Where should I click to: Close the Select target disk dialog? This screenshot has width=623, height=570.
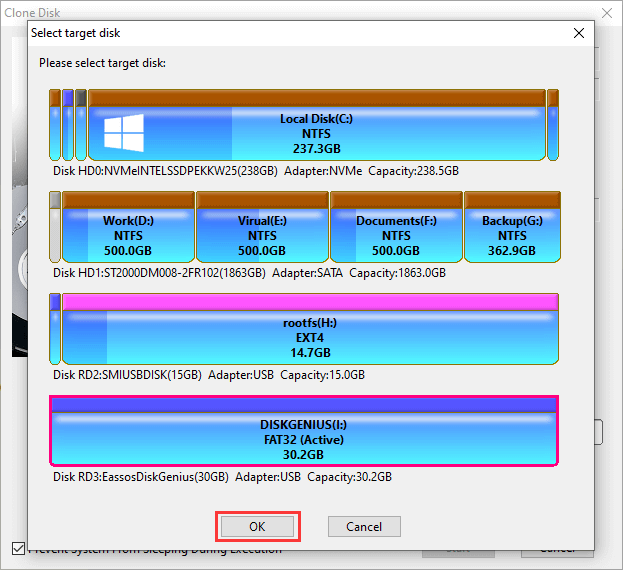pyautogui.click(x=578, y=32)
